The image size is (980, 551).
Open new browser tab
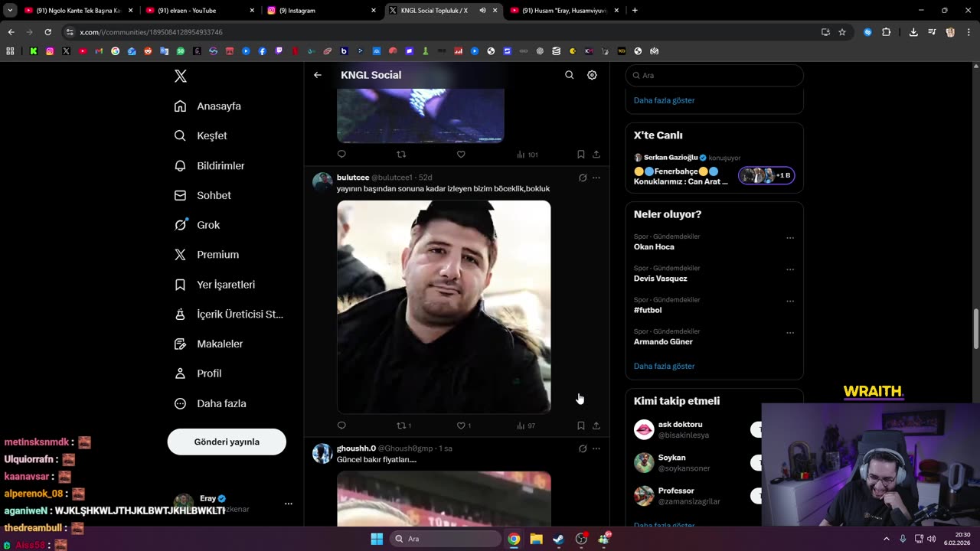pyautogui.click(x=635, y=11)
